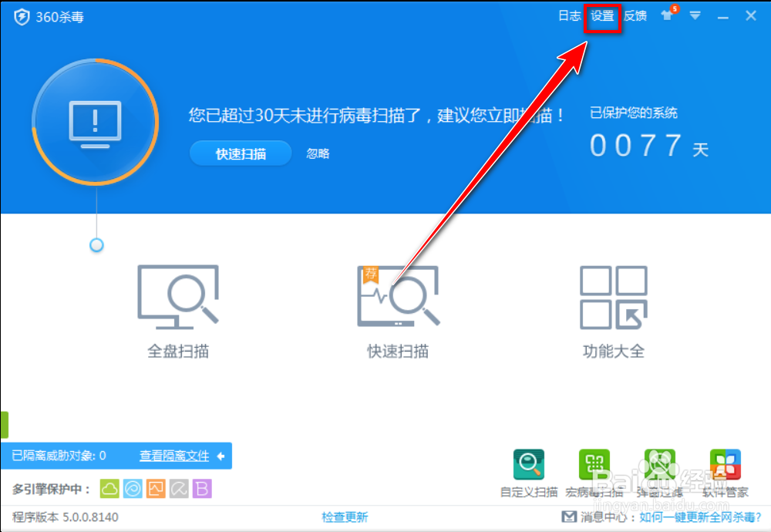The image size is (771, 532).
Task: Start scan with blue 快速扫描 button
Action: click(241, 153)
